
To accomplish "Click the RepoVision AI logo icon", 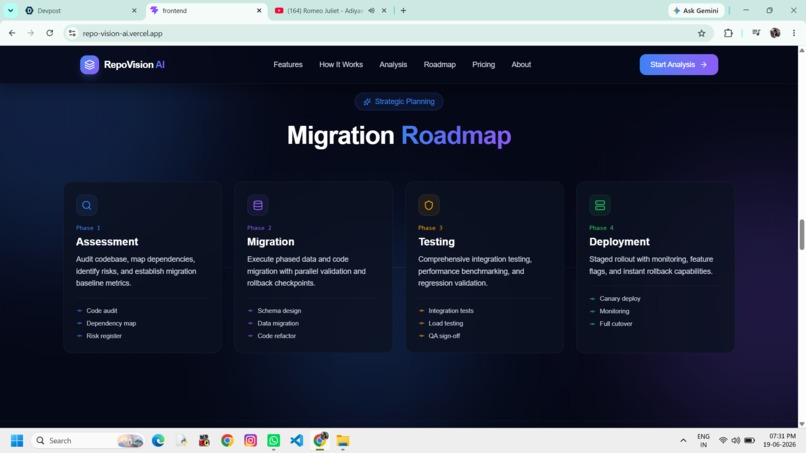I will [89, 65].
